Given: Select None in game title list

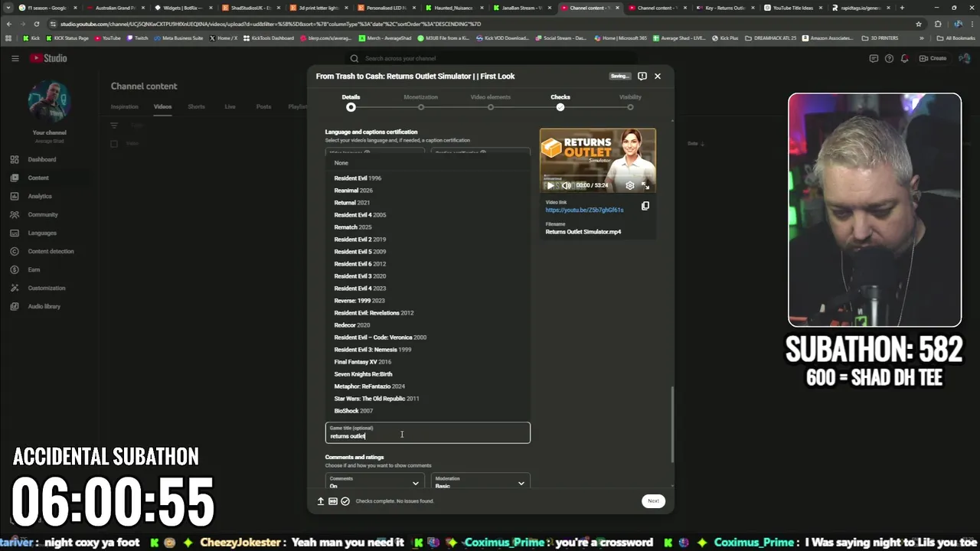Looking at the screenshot, I should click(x=427, y=163).
